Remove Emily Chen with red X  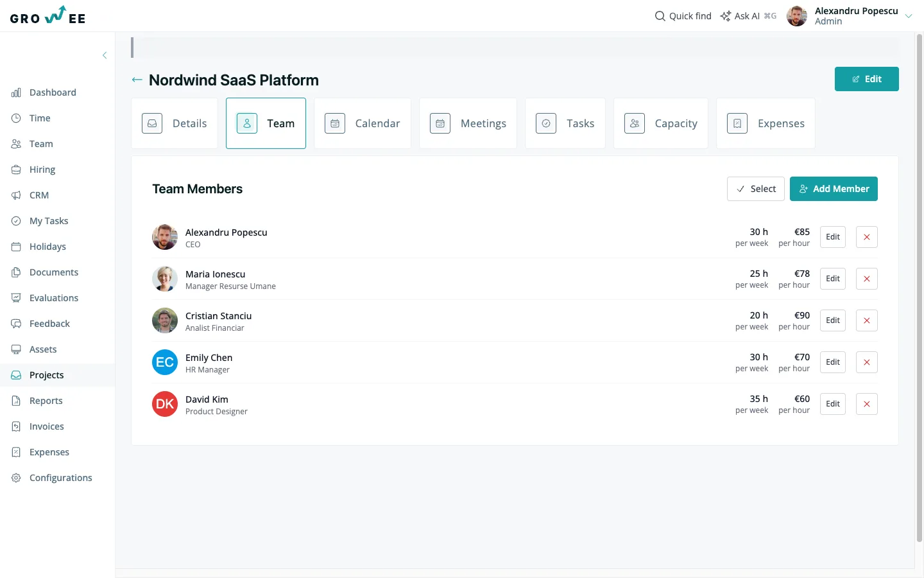point(867,362)
